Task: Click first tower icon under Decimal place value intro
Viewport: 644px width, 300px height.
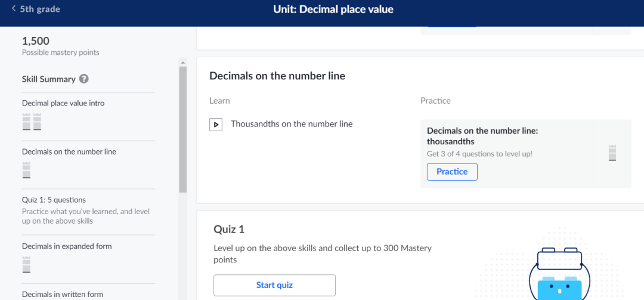Action: tap(26, 121)
